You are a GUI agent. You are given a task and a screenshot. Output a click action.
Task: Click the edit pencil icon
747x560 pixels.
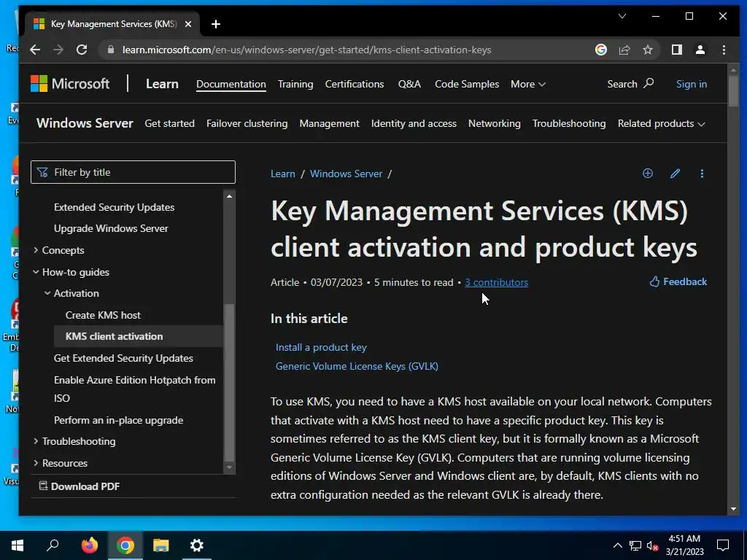[x=675, y=174]
